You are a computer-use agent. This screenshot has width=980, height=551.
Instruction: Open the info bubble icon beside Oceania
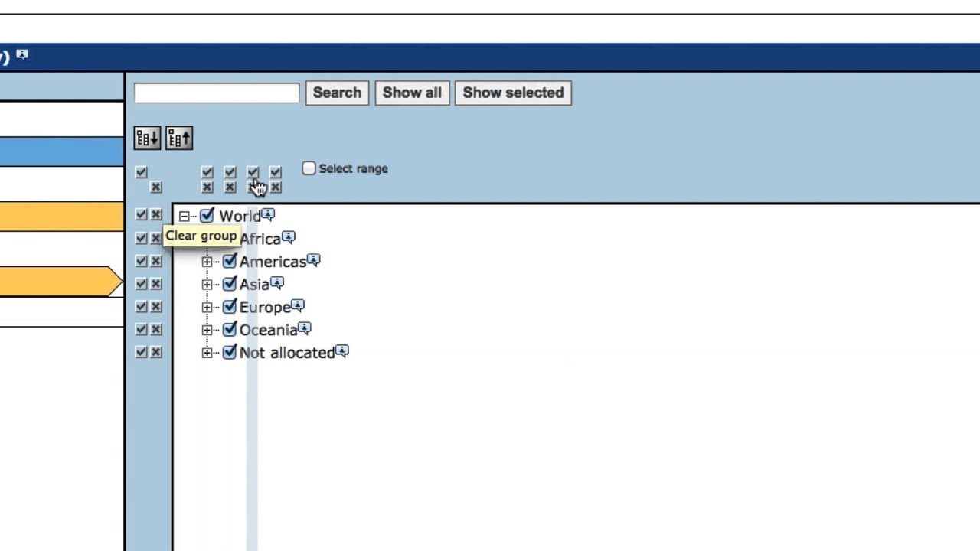tap(305, 328)
